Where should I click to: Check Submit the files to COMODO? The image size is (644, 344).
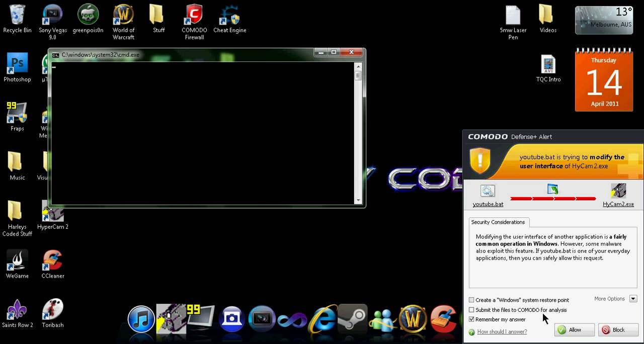[471, 310]
